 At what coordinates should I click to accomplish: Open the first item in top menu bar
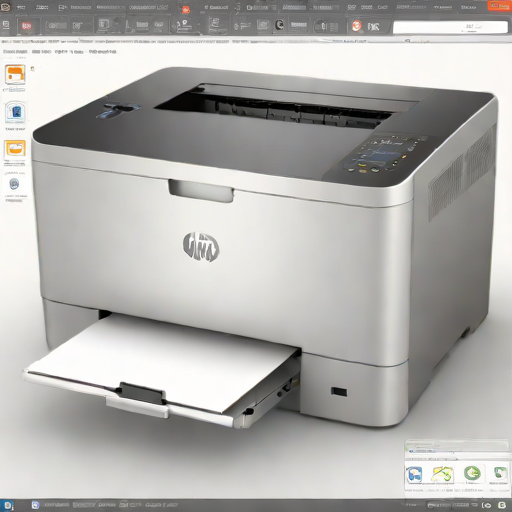tap(5, 7)
